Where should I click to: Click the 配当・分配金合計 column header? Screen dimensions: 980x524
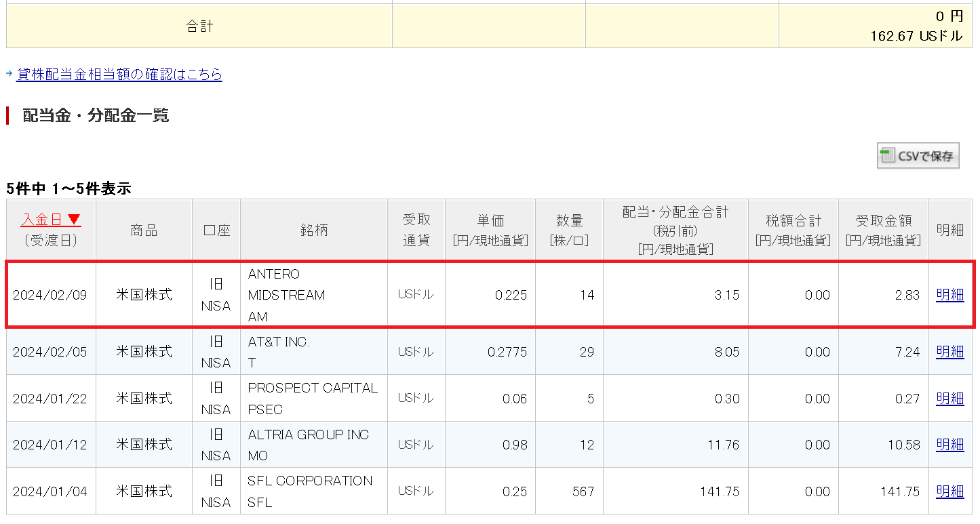click(x=675, y=230)
